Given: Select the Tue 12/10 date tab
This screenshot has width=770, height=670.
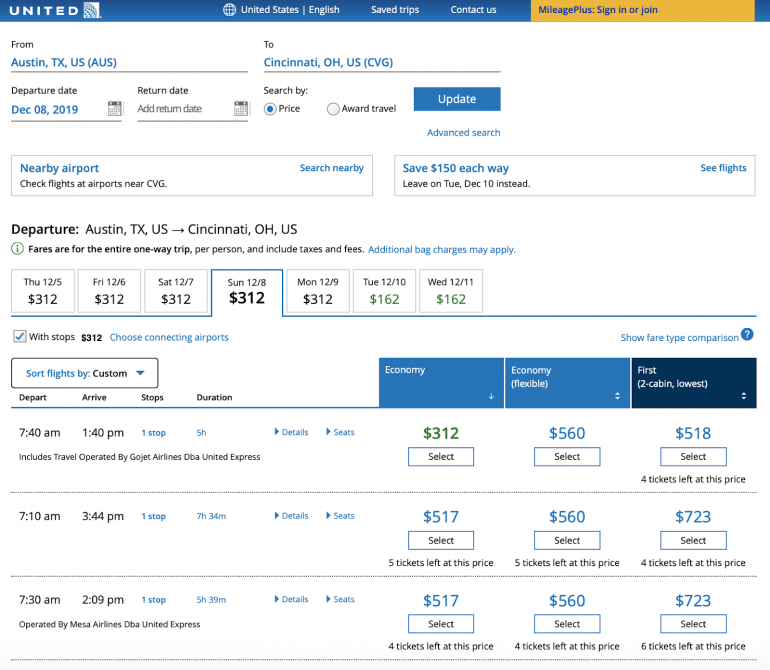Looking at the screenshot, I should tap(383, 291).
